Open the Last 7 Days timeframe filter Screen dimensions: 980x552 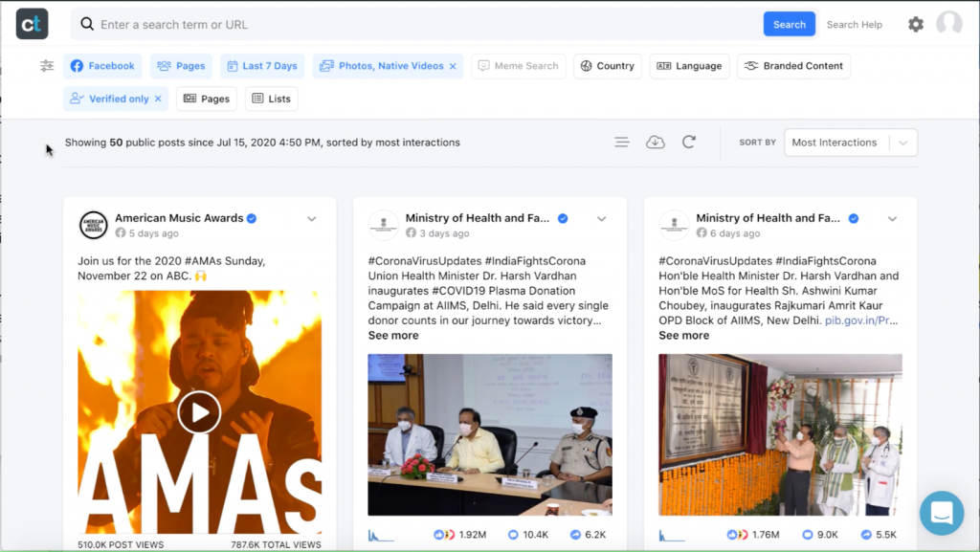[x=262, y=66]
